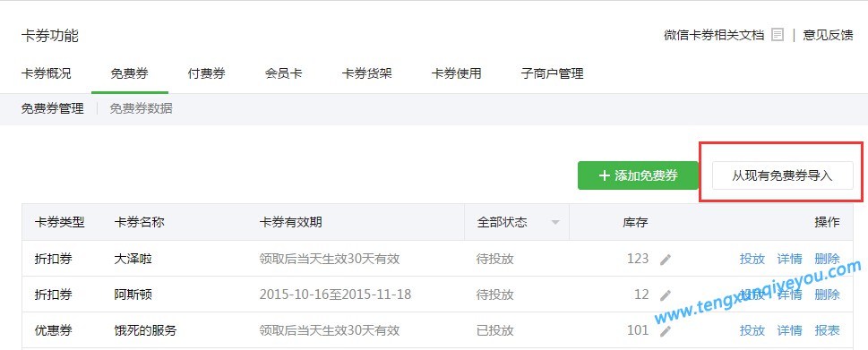This screenshot has height=350, width=868.
Task: Click the 从现有免费券导入 button
Action: click(782, 175)
